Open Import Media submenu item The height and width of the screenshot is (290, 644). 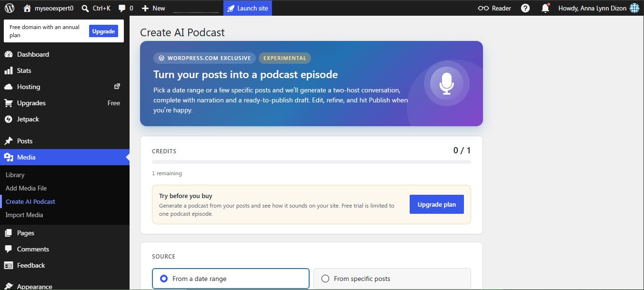click(x=24, y=215)
